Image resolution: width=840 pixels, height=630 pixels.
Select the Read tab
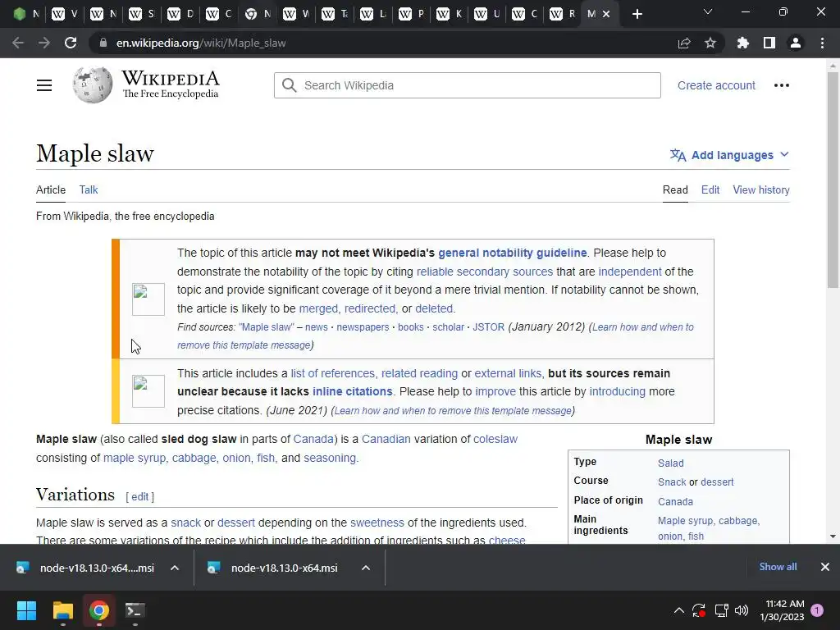click(675, 189)
